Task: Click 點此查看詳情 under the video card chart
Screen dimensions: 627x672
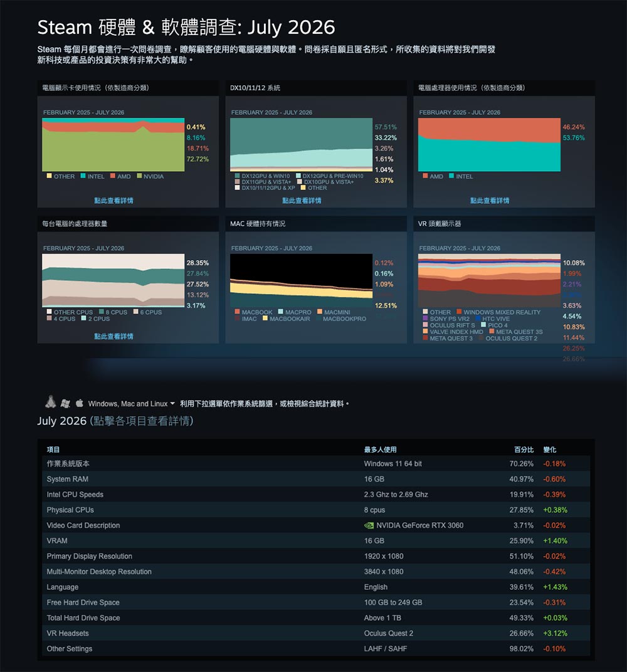Action: click(113, 201)
